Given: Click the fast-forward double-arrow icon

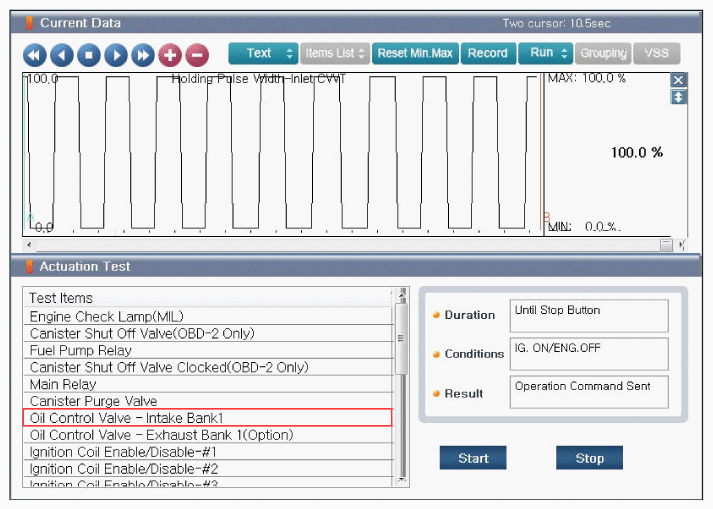Looking at the screenshot, I should (143, 54).
